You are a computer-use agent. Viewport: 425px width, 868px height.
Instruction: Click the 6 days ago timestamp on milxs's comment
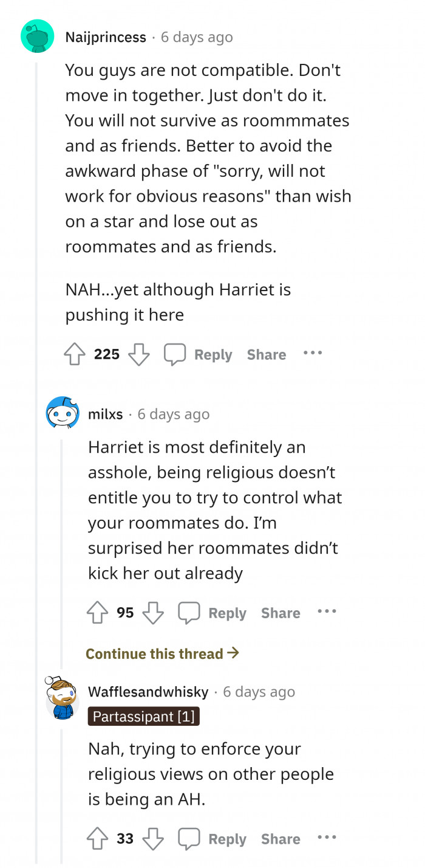pos(173,414)
